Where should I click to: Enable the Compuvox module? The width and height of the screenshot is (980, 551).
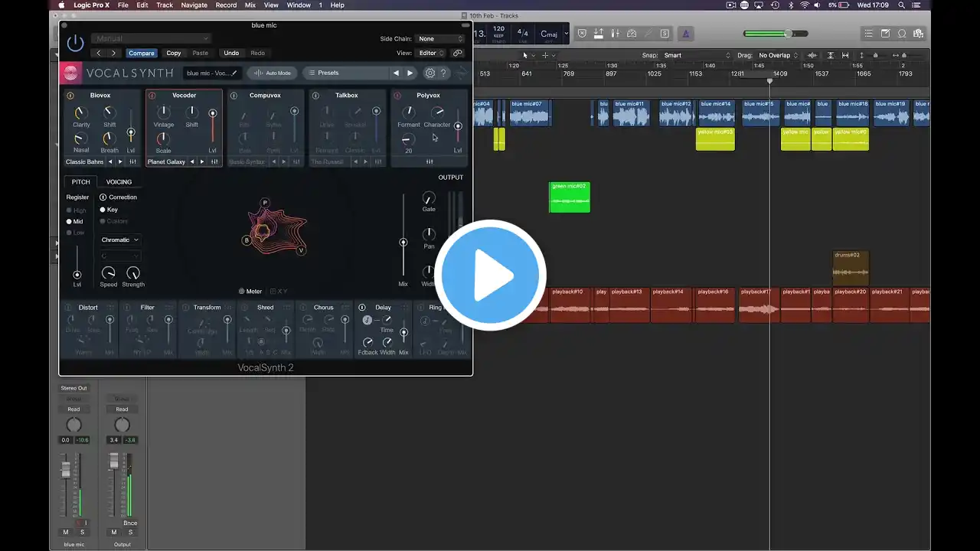pyautogui.click(x=234, y=96)
